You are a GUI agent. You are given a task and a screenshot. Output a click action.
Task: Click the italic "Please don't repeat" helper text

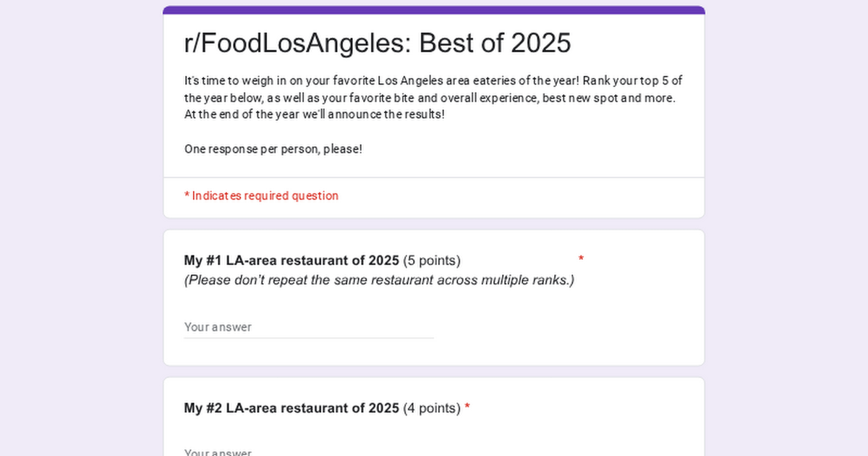point(379,280)
